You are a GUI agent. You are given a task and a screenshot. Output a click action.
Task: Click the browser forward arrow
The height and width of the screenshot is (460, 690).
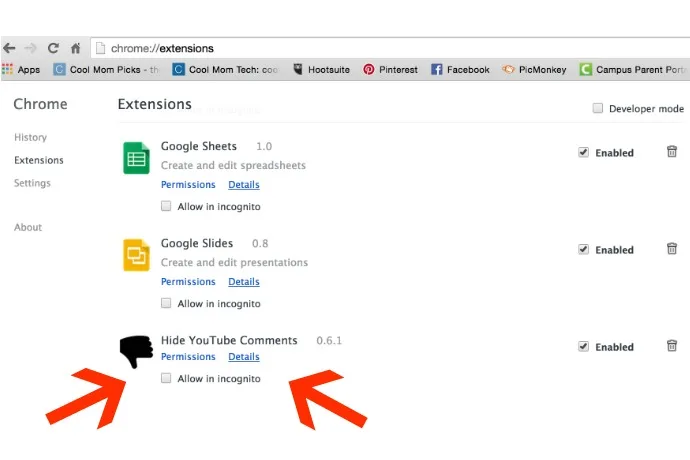31,48
